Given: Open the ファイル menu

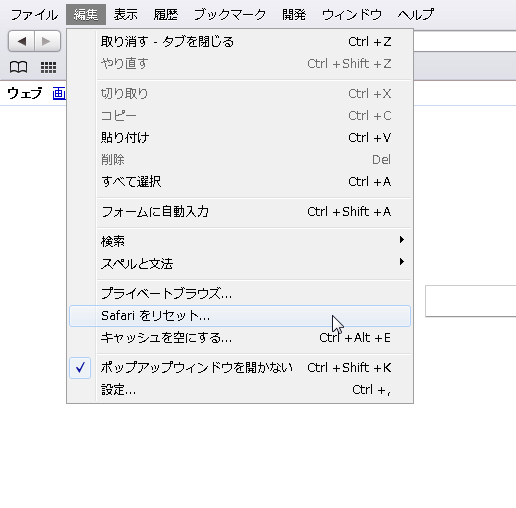Looking at the screenshot, I should [34, 15].
